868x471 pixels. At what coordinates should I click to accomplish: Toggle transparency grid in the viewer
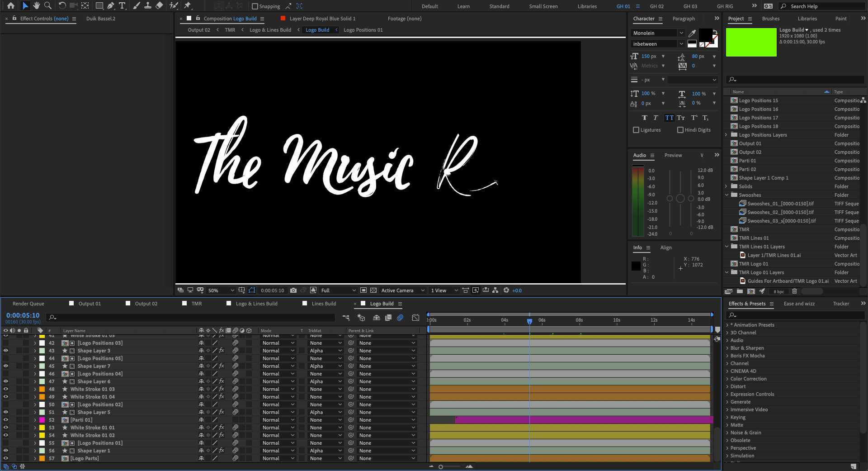(x=373, y=290)
